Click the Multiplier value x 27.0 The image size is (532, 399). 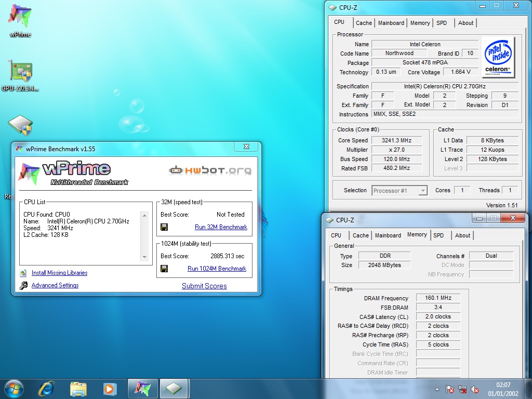tap(396, 150)
